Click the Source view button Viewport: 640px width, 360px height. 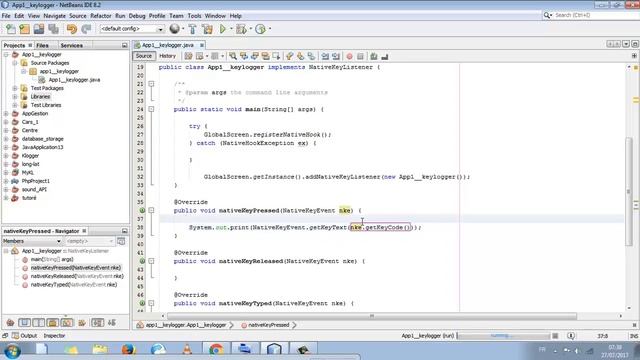click(144, 56)
